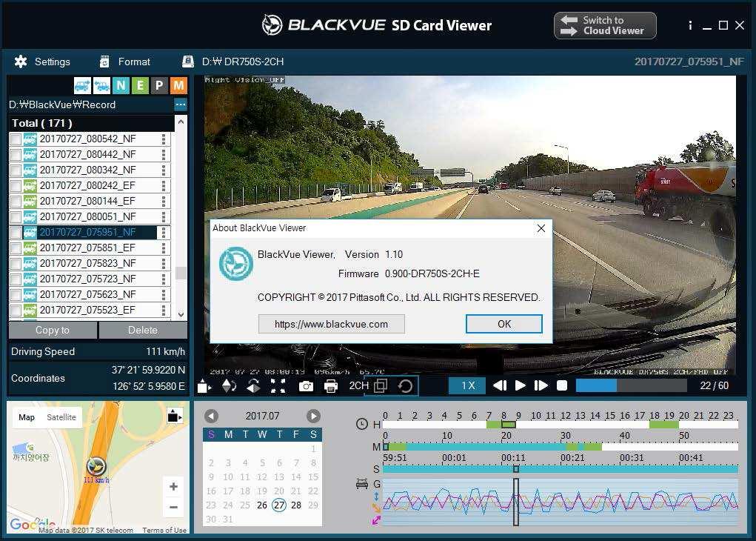The width and height of the screenshot is (756, 541).
Task: Click the export video icon in player bar
Action: coord(204,386)
